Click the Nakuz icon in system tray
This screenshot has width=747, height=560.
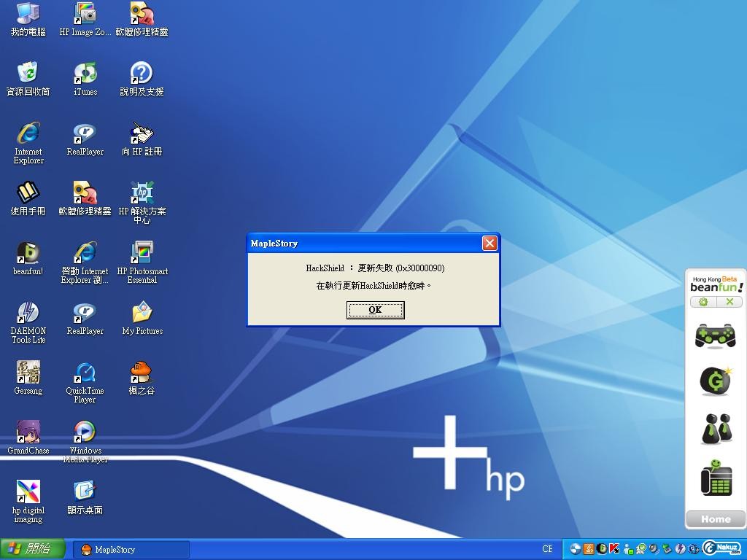click(721, 548)
